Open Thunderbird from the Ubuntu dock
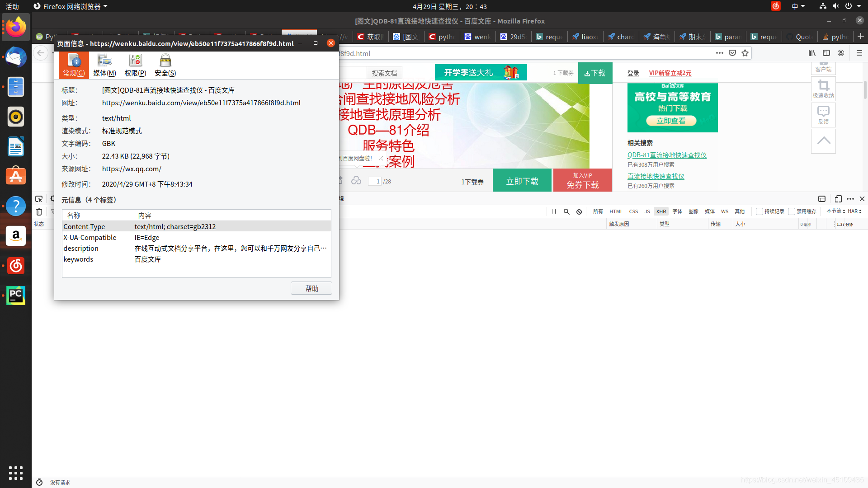The image size is (868, 488). 16,57
